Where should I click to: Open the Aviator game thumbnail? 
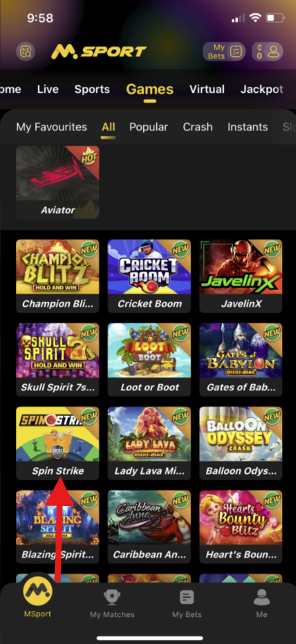pyautogui.click(x=58, y=182)
